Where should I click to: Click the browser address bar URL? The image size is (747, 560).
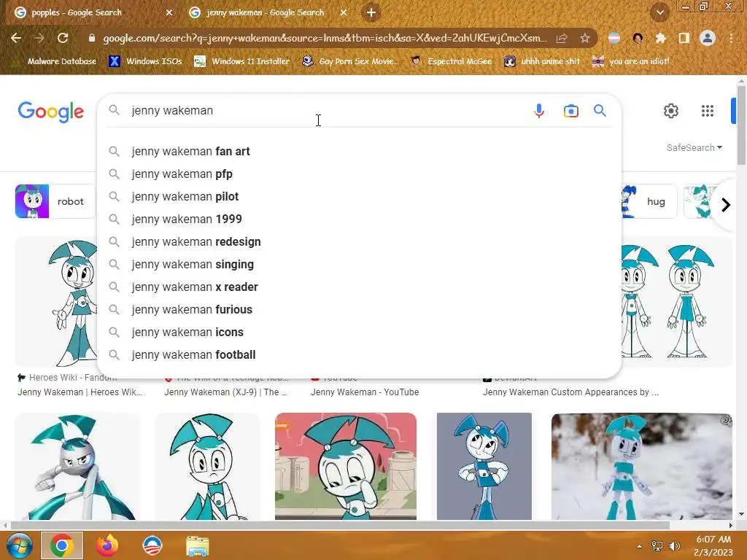tap(325, 38)
